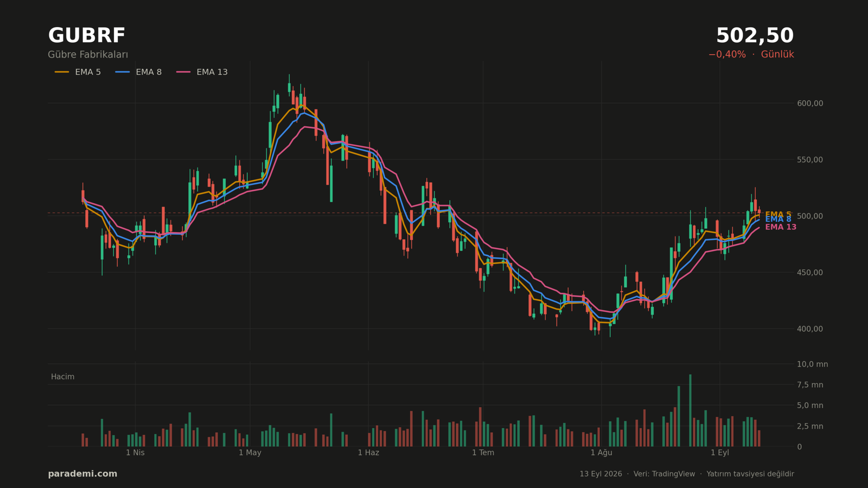Click the 1 Haz date axis label
This screenshot has width=868, height=488.
368,453
